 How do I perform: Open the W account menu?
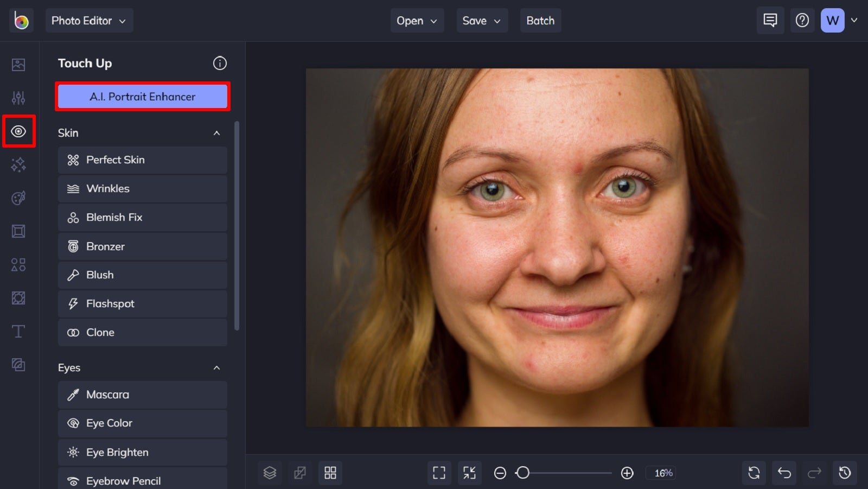[x=832, y=20]
